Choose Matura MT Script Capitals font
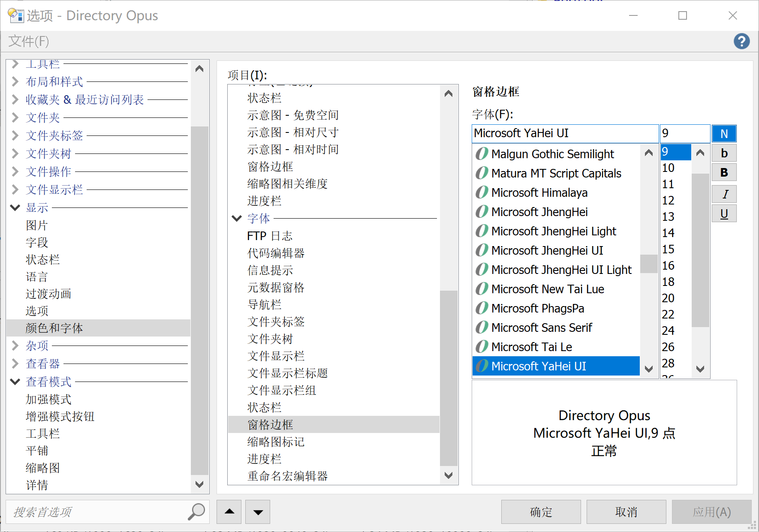This screenshot has width=759, height=532. [x=556, y=173]
